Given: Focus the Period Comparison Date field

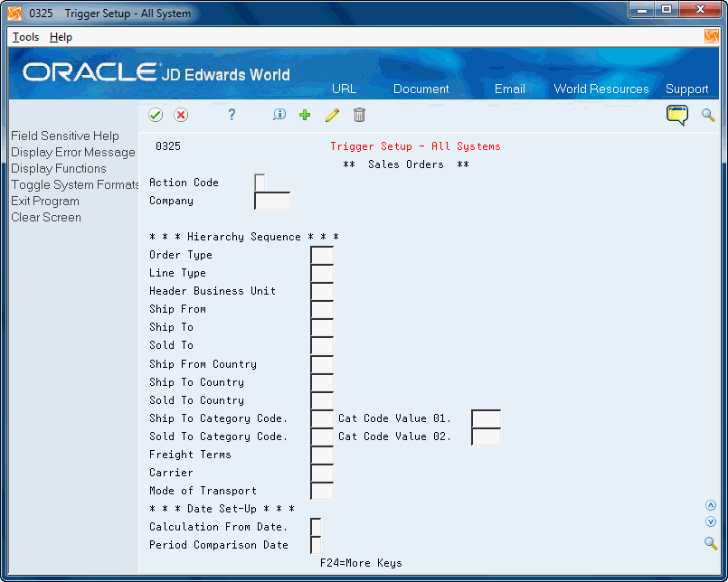Looking at the screenshot, I should point(316,545).
